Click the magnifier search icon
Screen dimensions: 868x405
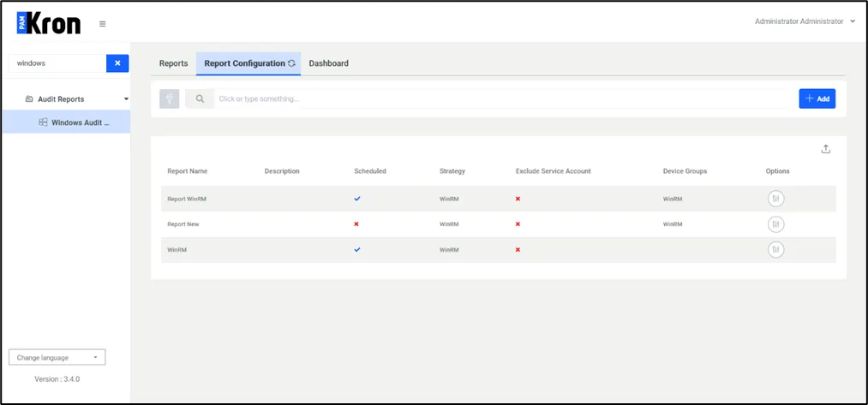point(200,98)
